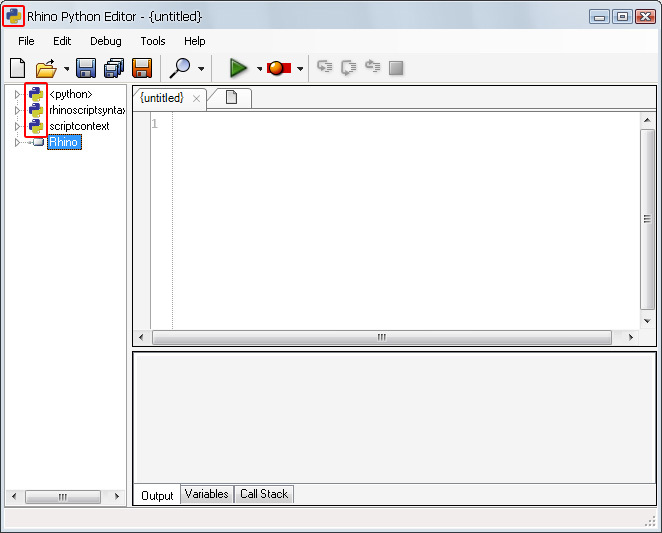Select the Rhino item in the tree
Screen dimensions: 662x533
(x=64, y=142)
